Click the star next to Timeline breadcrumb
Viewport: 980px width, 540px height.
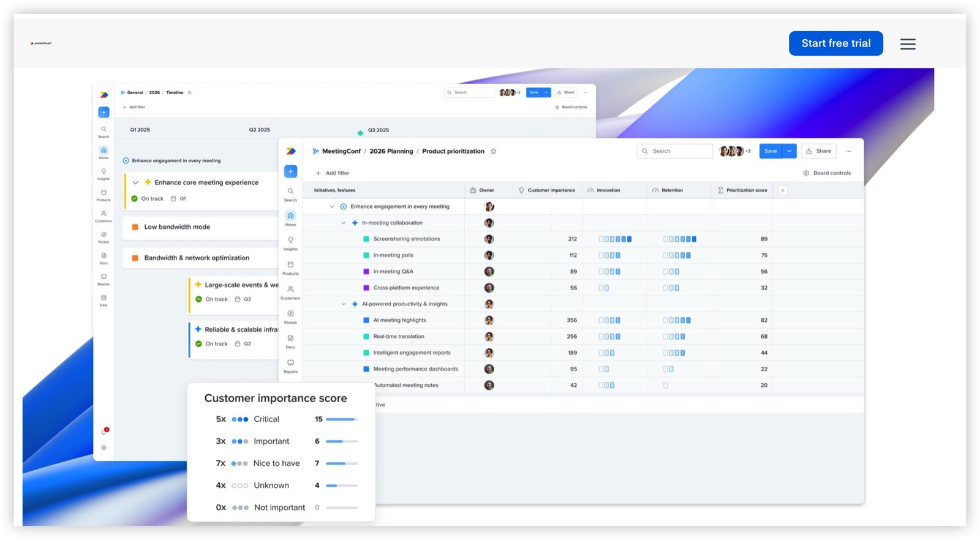point(189,92)
